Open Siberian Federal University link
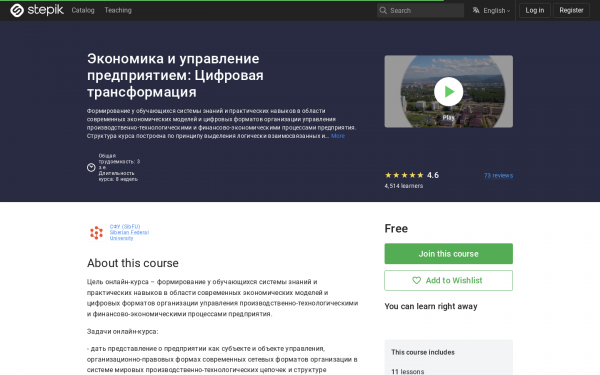The width and height of the screenshot is (600, 375). click(129, 232)
